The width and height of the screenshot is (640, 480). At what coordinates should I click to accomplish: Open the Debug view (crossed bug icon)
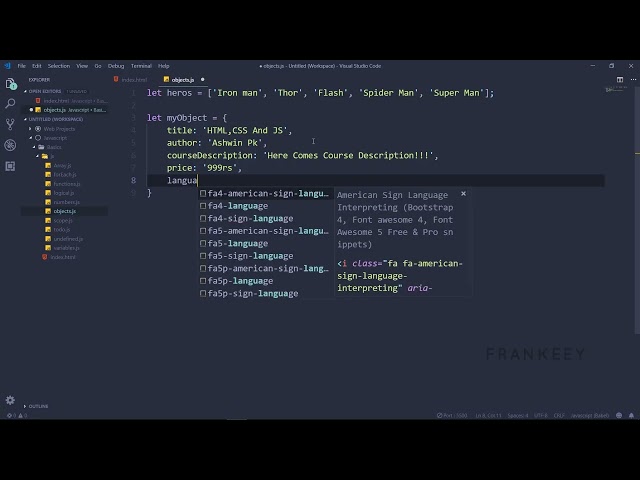pyautogui.click(x=10, y=145)
